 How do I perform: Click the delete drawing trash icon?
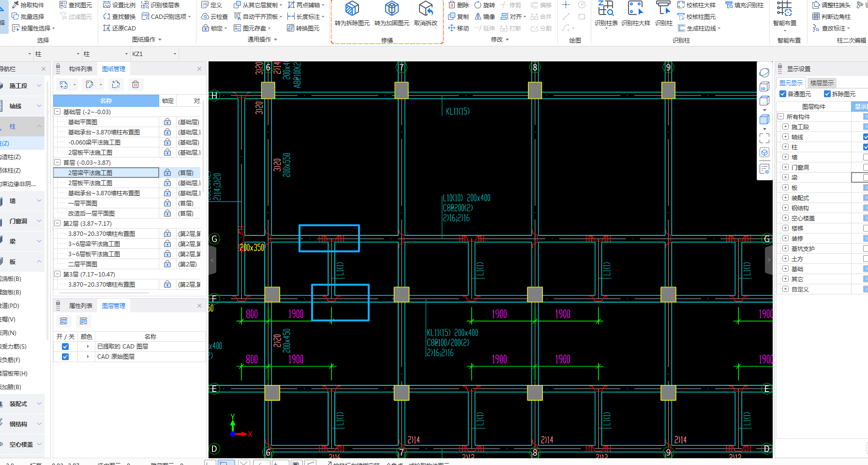(x=135, y=85)
